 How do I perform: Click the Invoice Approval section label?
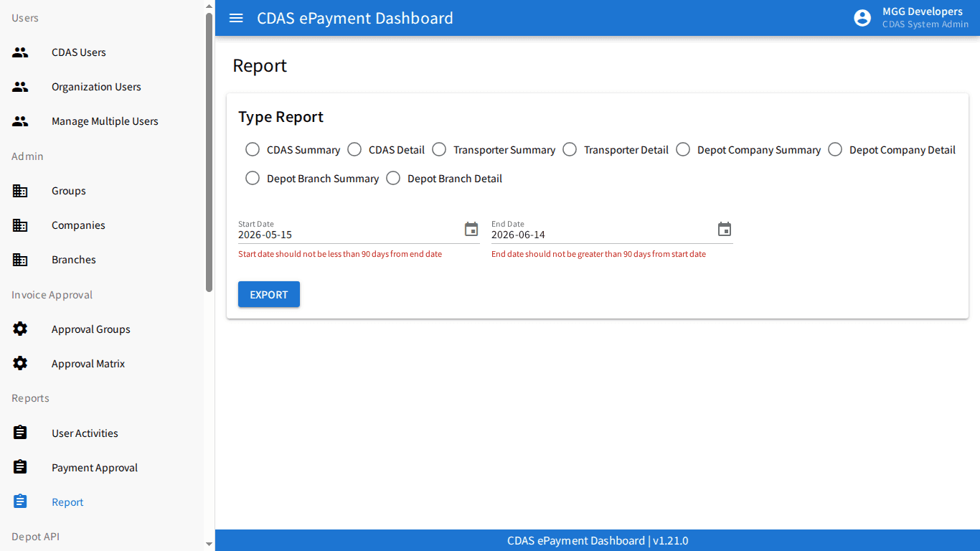tap(52, 295)
